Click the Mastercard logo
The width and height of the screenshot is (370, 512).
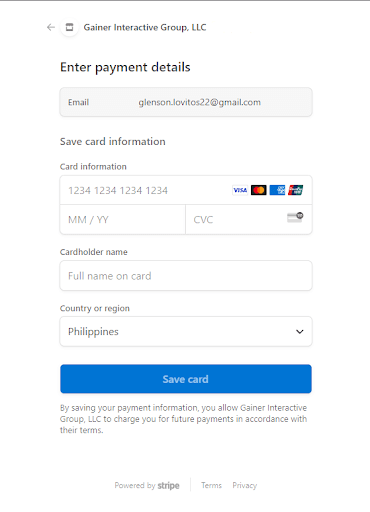[259, 190]
